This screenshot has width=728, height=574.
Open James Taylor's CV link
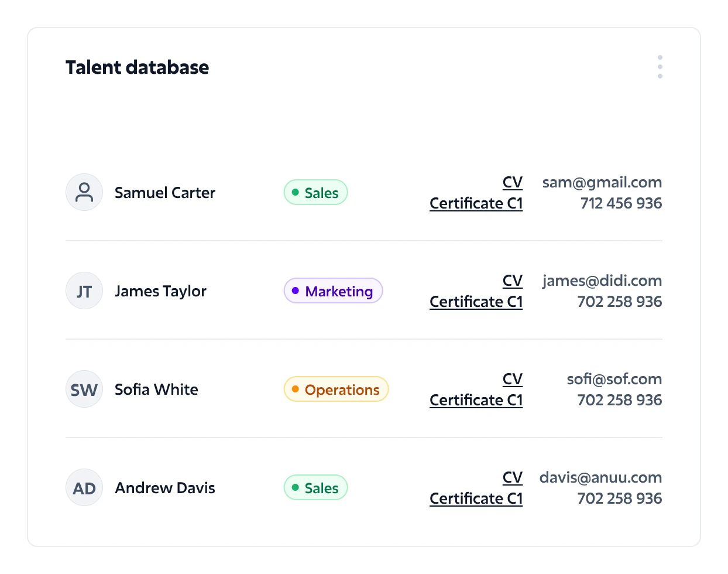(512, 281)
